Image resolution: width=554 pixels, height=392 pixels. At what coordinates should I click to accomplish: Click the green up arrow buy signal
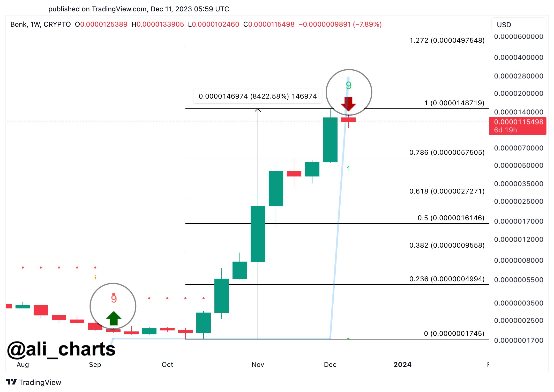114,318
